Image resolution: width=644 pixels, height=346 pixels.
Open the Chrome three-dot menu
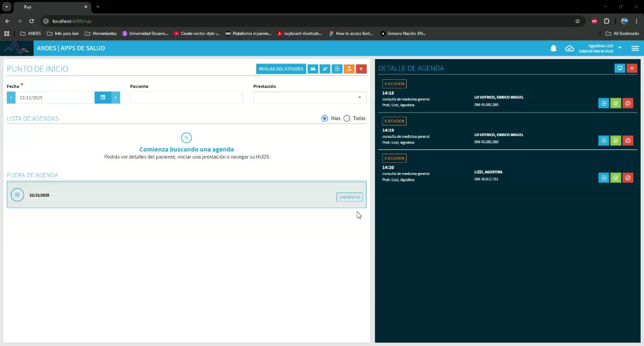636,21
